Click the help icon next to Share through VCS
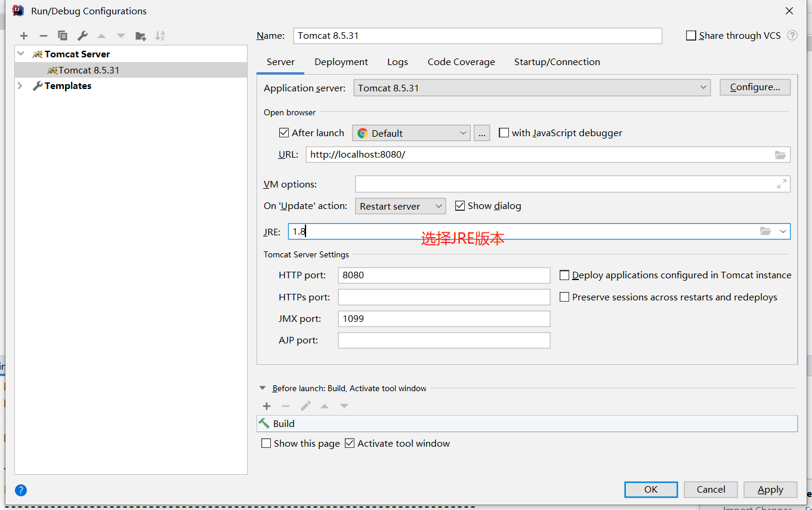This screenshot has width=812, height=510. coord(792,35)
